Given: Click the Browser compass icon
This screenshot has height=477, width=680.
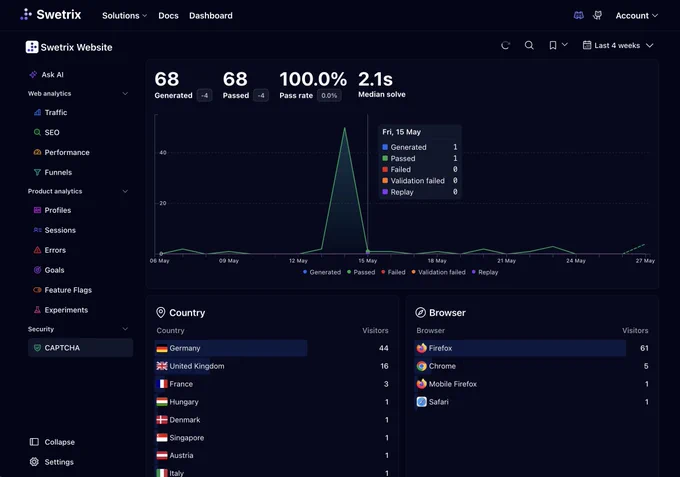Looking at the screenshot, I should pos(420,313).
